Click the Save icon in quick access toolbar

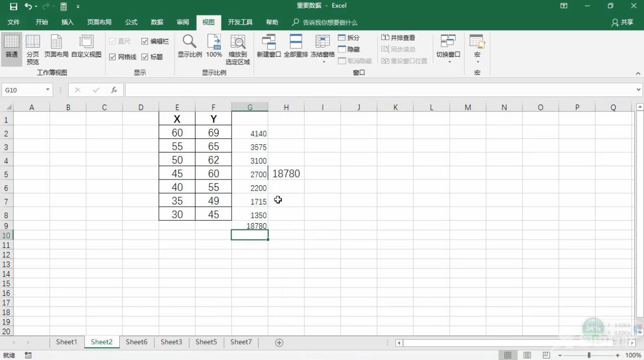point(13,6)
